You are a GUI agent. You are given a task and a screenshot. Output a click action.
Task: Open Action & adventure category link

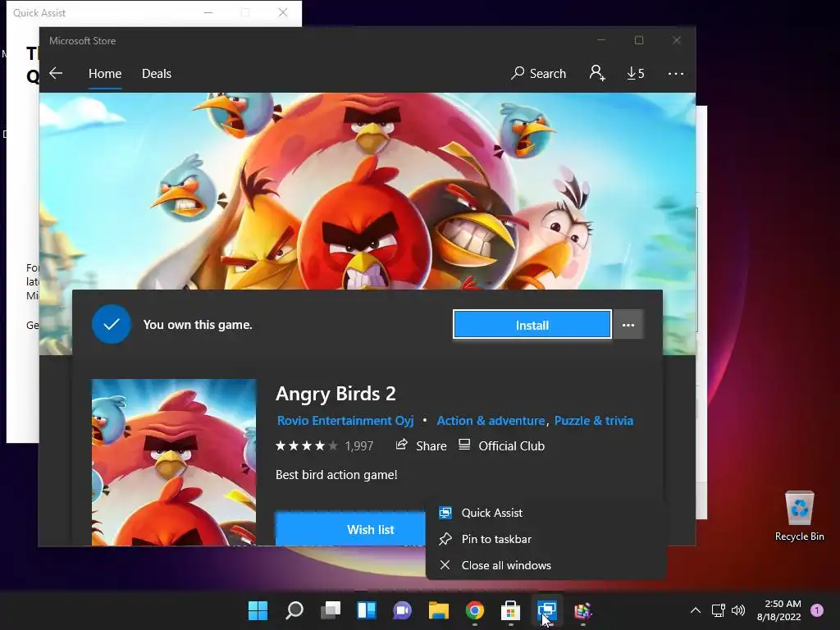tap(491, 421)
